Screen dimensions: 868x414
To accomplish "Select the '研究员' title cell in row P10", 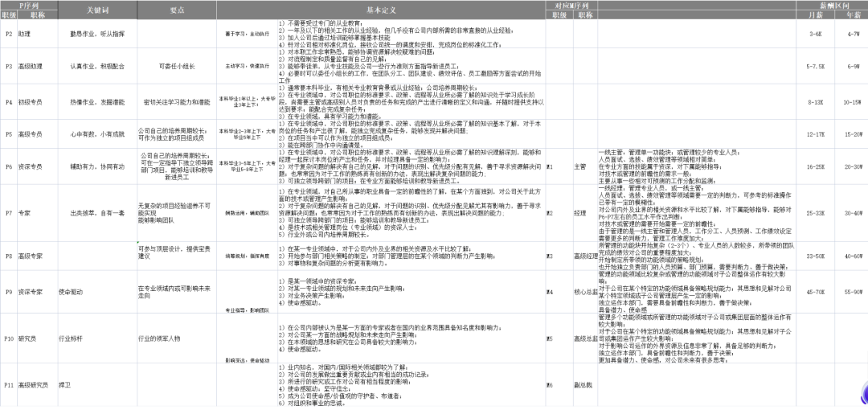I will coord(37,338).
